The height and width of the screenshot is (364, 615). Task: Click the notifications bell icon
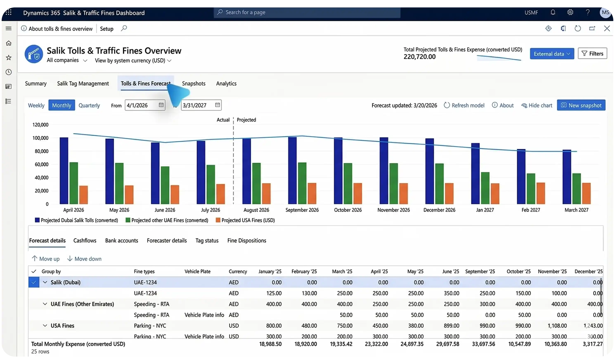click(553, 12)
